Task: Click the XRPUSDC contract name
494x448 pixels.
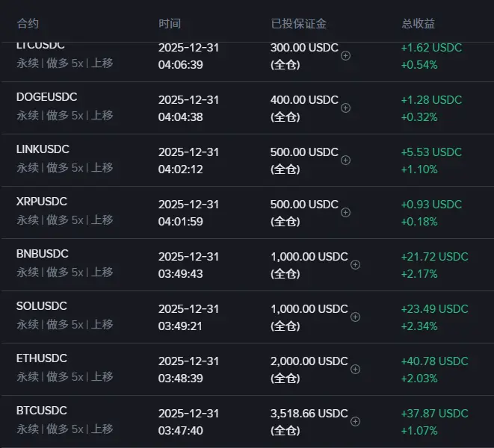Action: [42, 202]
